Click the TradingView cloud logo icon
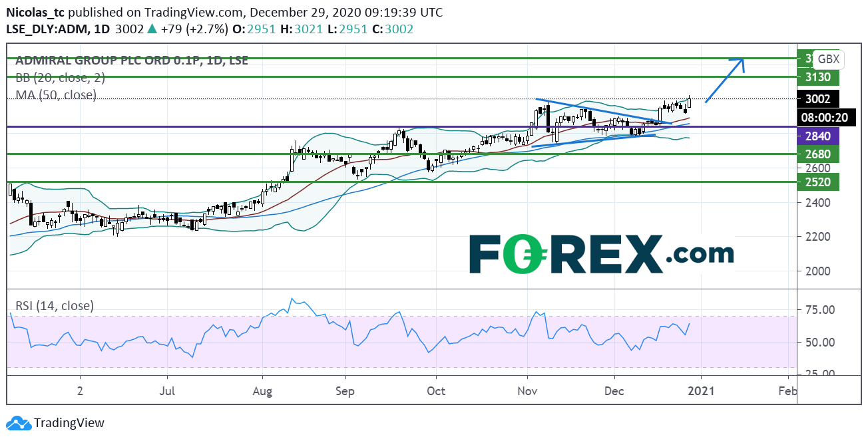Image resolution: width=868 pixels, height=441 pixels. (19, 423)
